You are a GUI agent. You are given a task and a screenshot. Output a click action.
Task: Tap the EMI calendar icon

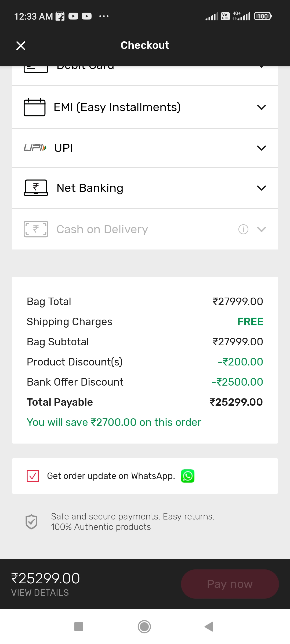pyautogui.click(x=35, y=107)
